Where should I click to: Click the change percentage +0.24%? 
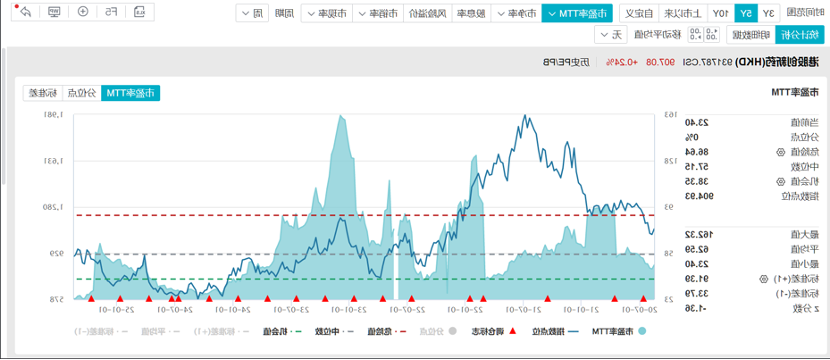[x=623, y=62]
